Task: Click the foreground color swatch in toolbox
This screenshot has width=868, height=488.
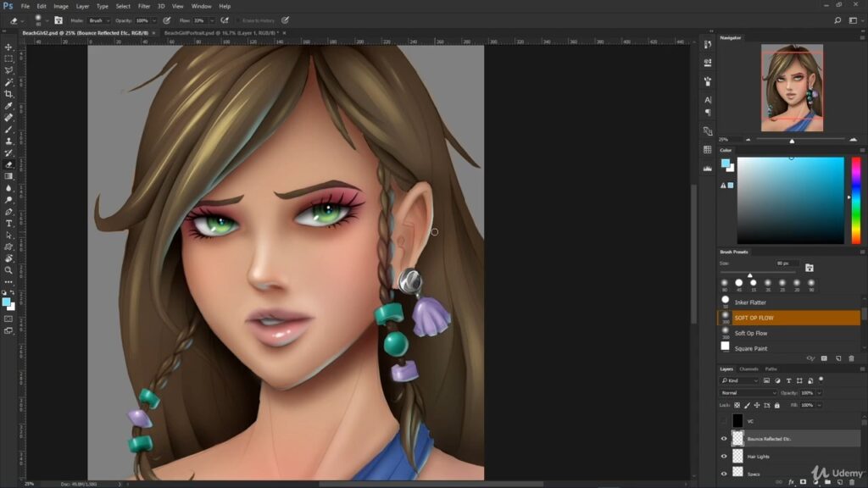Action: click(6, 302)
